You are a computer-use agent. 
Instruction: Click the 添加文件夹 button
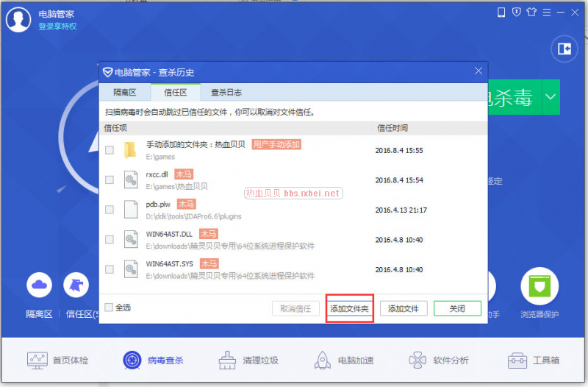coord(350,308)
